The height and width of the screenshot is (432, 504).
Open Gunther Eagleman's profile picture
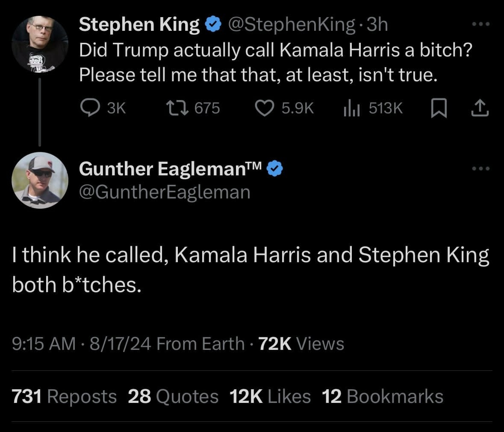coord(40,180)
